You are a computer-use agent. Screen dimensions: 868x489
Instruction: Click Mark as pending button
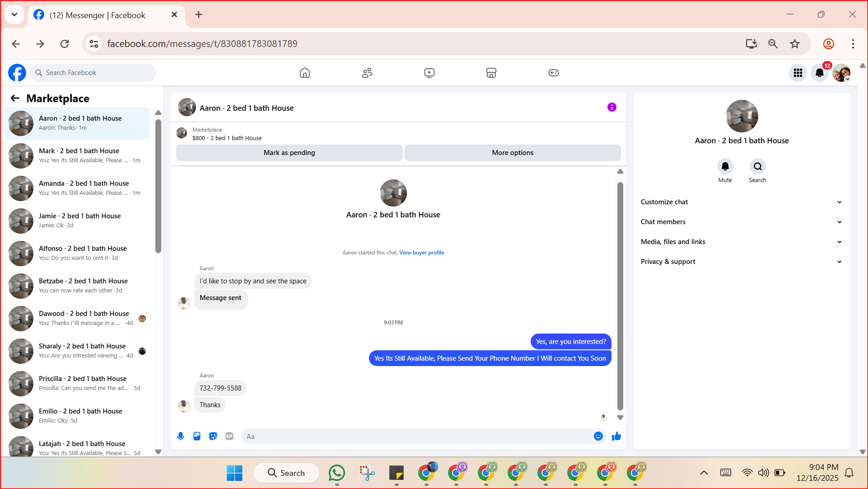(289, 153)
